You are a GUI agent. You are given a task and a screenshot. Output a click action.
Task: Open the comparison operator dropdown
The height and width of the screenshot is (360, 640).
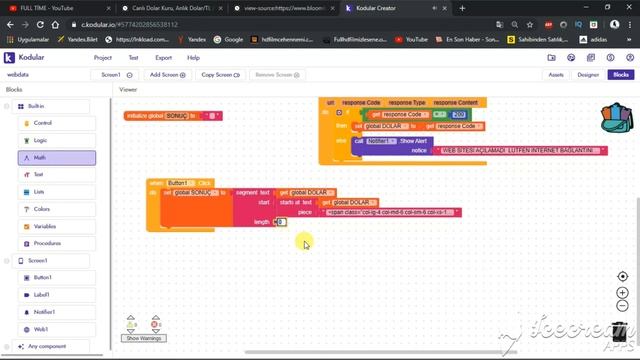pos(439,115)
